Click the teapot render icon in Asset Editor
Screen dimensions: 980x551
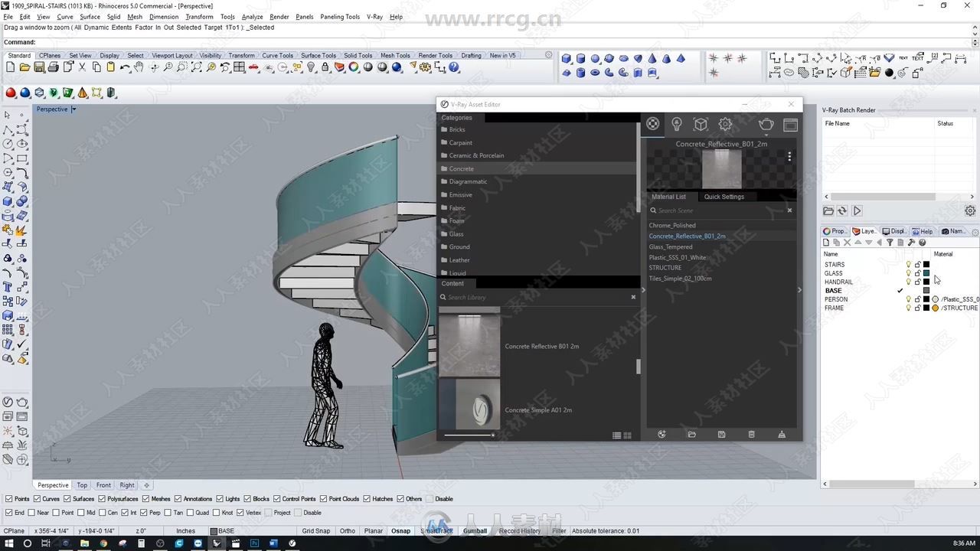tap(766, 125)
